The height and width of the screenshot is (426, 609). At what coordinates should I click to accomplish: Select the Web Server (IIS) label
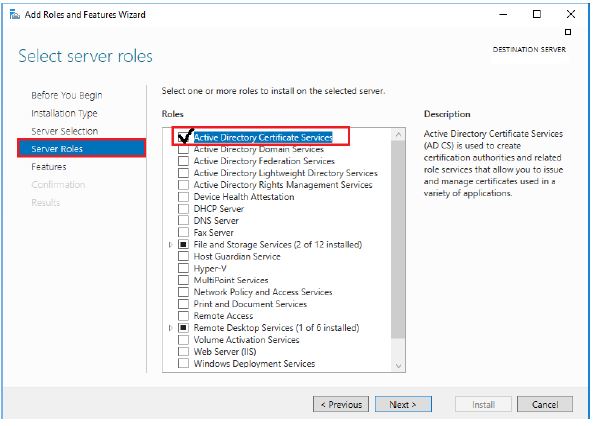point(225,351)
